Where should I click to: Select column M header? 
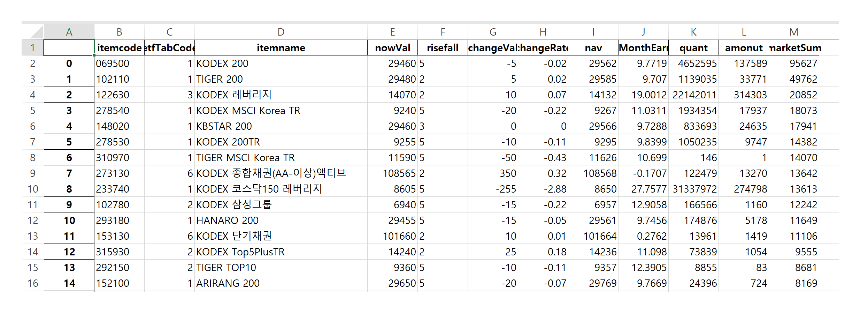[x=794, y=32]
